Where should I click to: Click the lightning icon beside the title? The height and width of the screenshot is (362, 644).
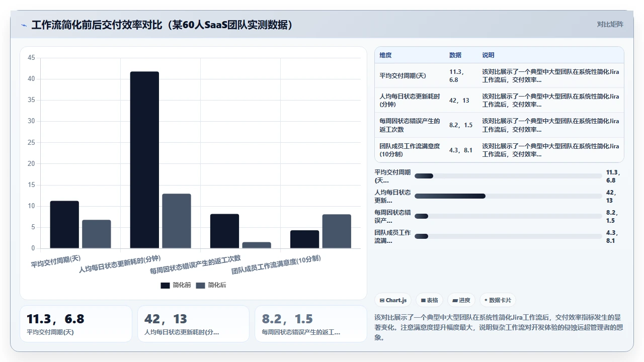pos(24,25)
